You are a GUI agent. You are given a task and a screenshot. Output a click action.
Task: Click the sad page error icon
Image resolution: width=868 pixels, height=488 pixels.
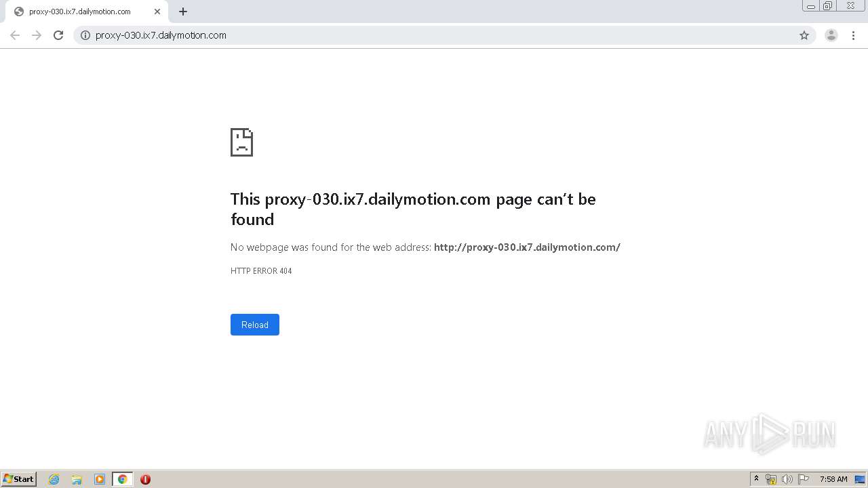[x=241, y=142]
